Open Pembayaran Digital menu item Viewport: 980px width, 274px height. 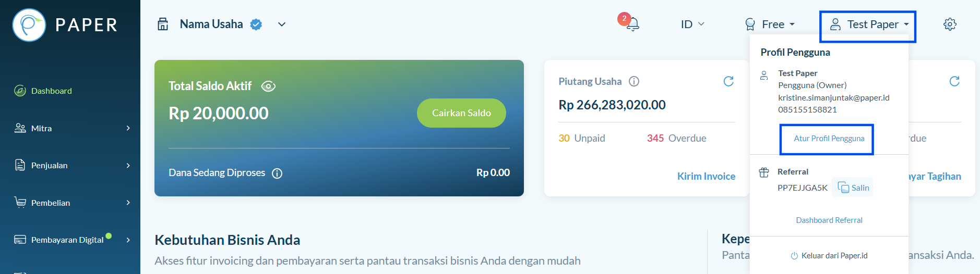pyautogui.click(x=72, y=240)
